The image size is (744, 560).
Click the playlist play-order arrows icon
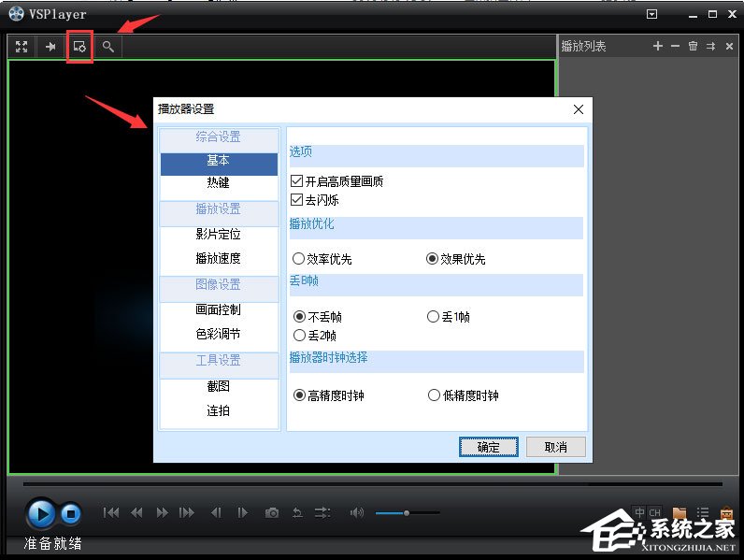710,46
